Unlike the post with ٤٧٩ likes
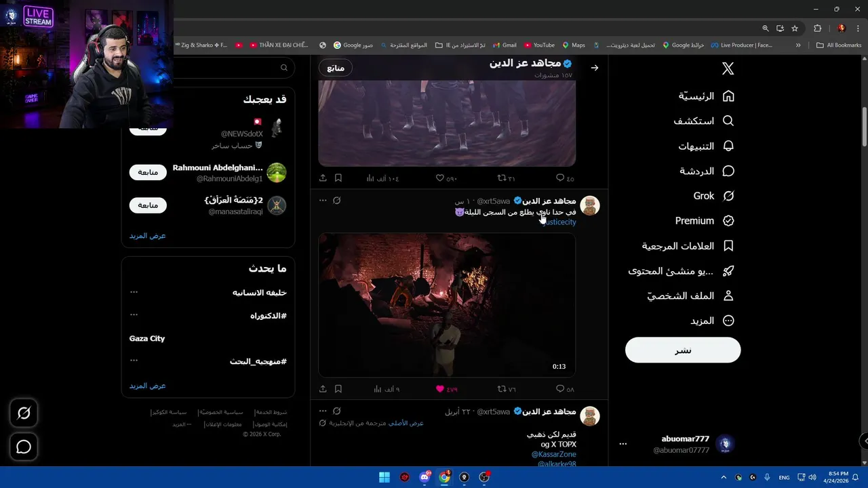 tap(447, 389)
